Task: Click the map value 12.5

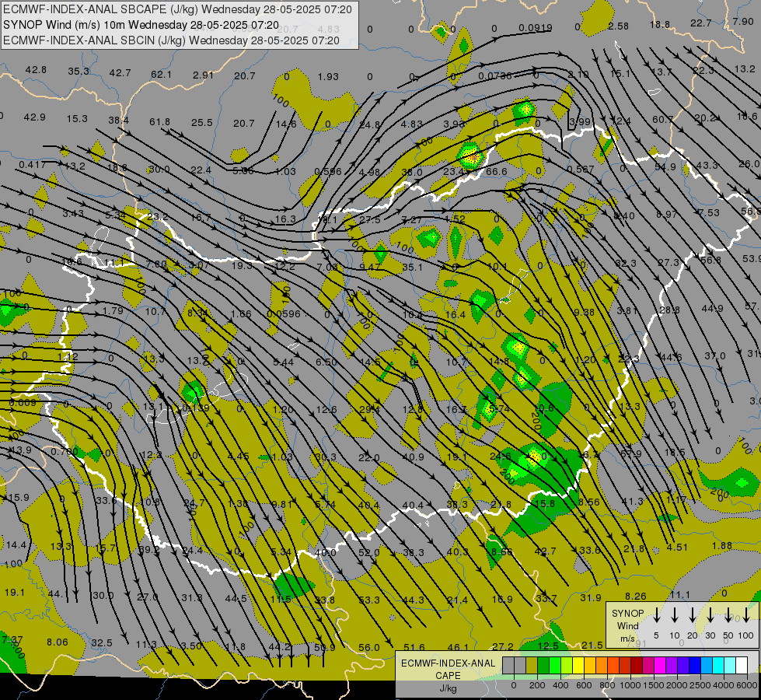Action: 548,646
